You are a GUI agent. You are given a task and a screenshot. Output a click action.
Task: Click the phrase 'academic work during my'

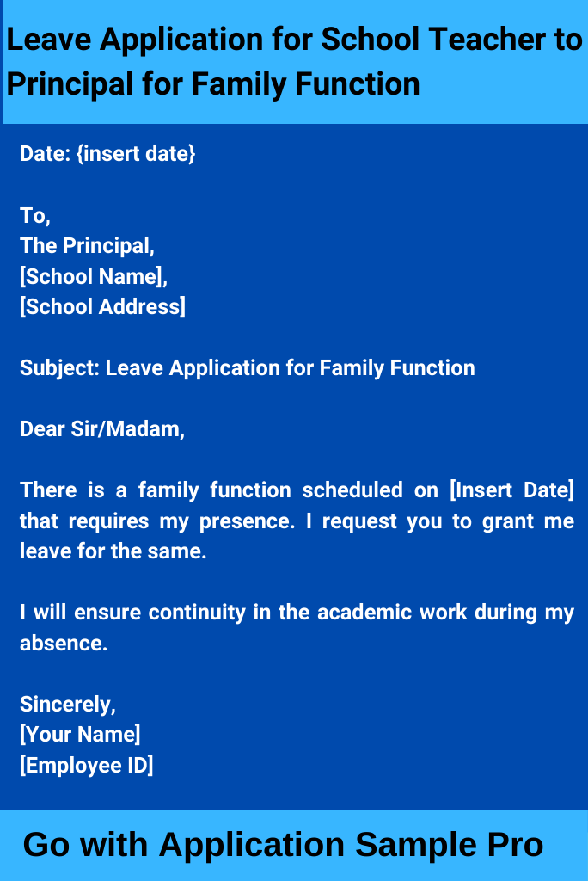(446, 613)
